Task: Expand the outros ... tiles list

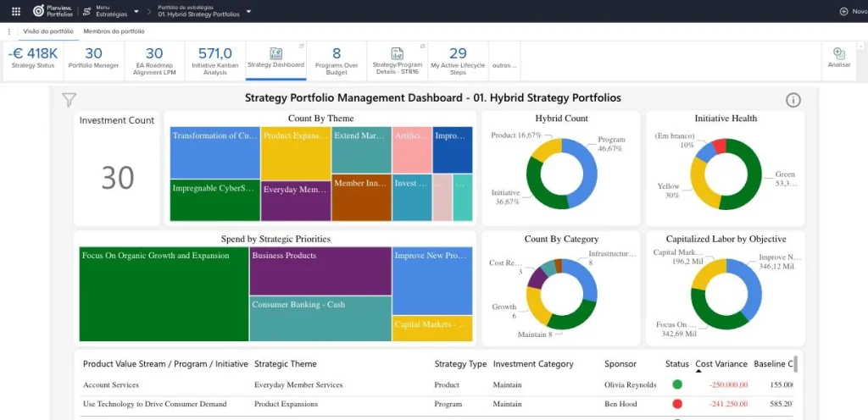Action: [x=504, y=65]
